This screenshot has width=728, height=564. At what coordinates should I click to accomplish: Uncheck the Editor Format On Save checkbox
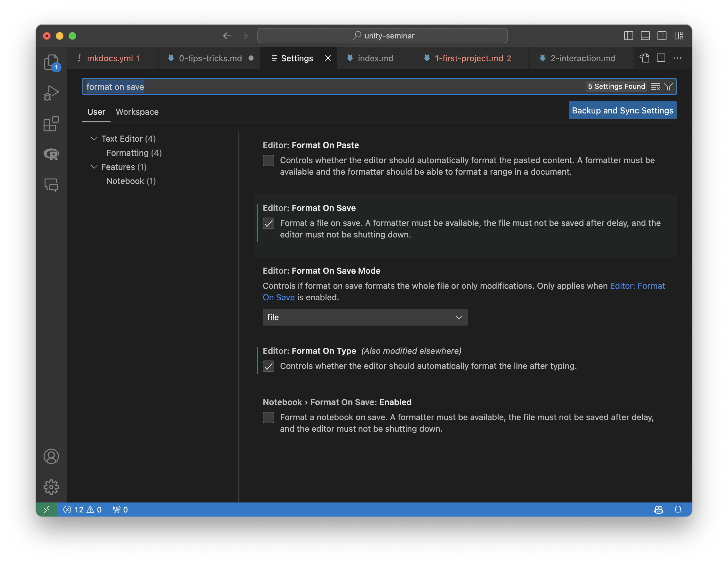click(x=268, y=223)
